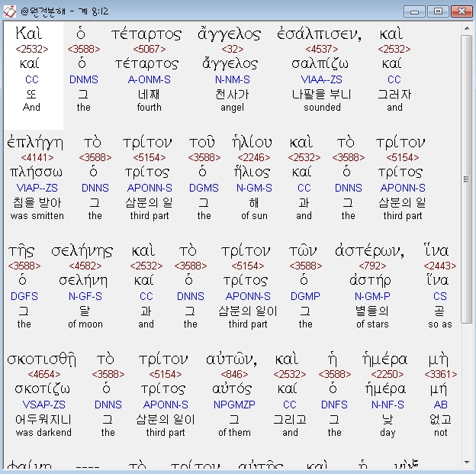The height and width of the screenshot is (474, 476).
Task: Click the gloss 'was smitten'
Action: point(37,216)
